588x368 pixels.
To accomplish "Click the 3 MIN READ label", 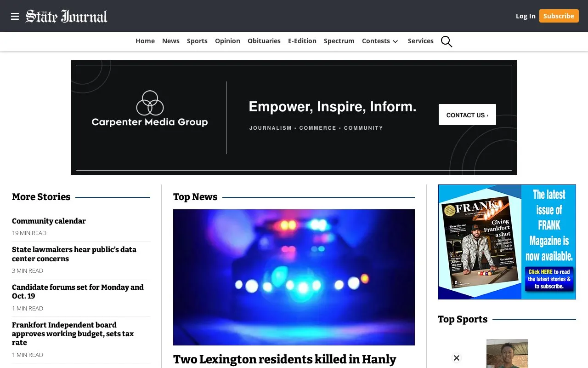I will (x=28, y=271).
